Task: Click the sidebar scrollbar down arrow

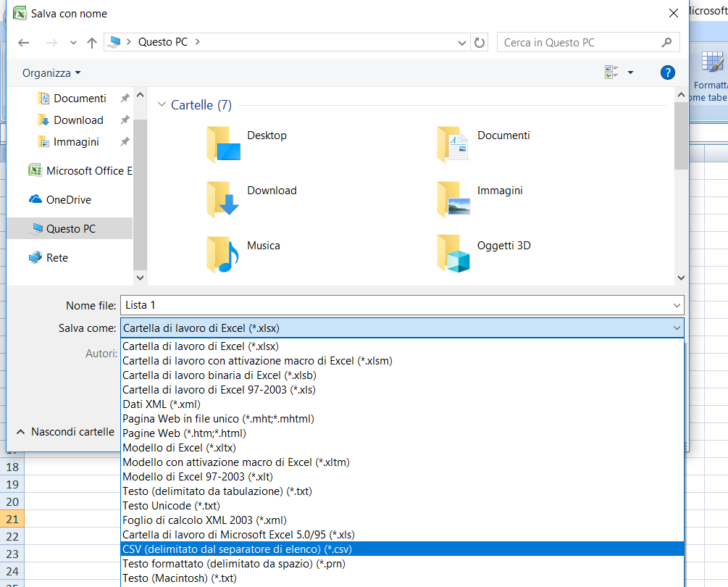Action: coord(140,278)
